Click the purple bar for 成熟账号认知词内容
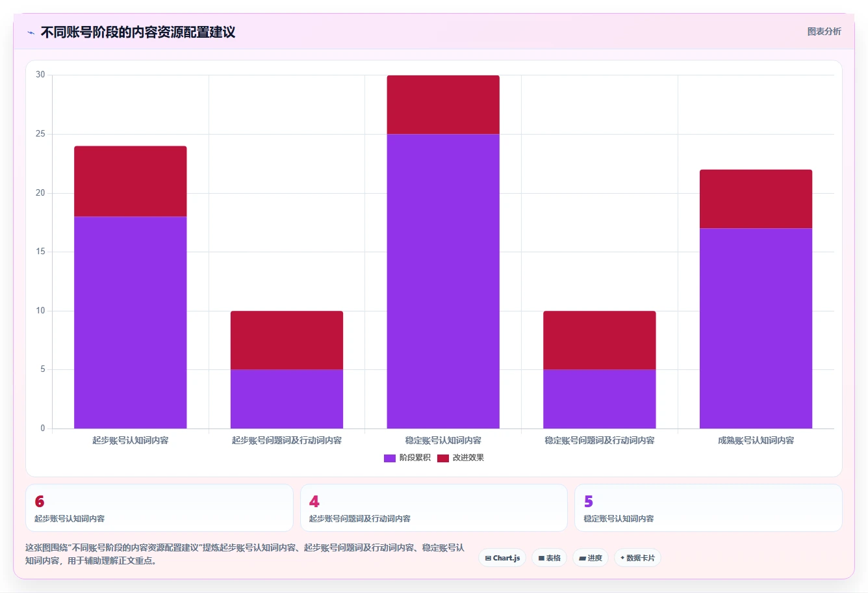Screen dimensions: 868x593 tap(756, 328)
